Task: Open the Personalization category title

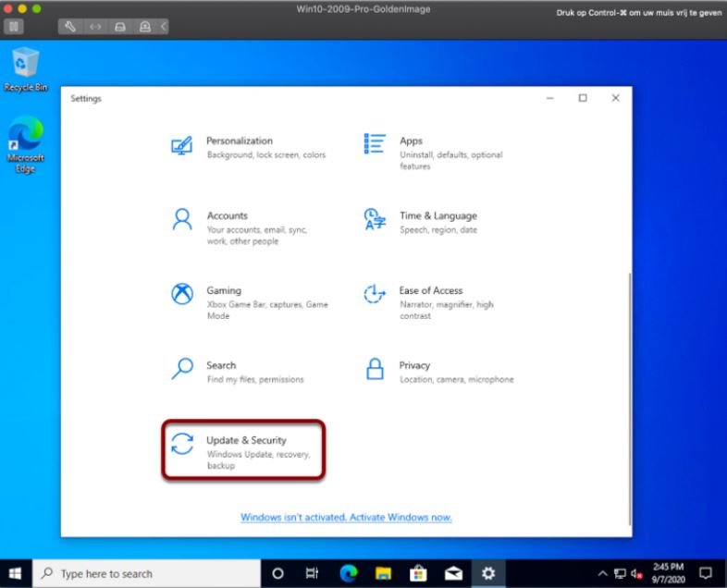Action: [240, 141]
